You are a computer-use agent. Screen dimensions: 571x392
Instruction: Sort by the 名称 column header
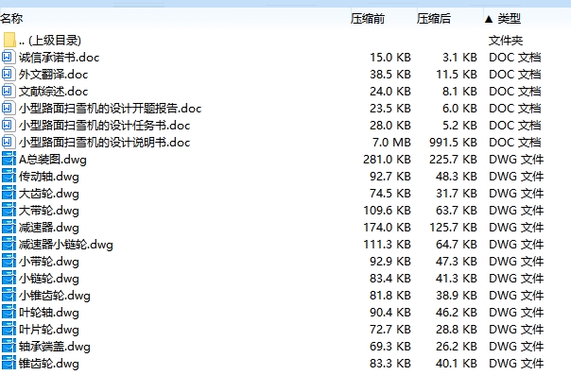click(11, 18)
